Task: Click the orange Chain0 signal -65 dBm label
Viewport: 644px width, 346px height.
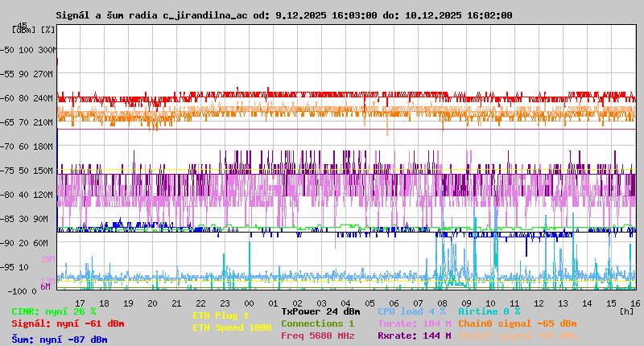Action: tap(517, 323)
